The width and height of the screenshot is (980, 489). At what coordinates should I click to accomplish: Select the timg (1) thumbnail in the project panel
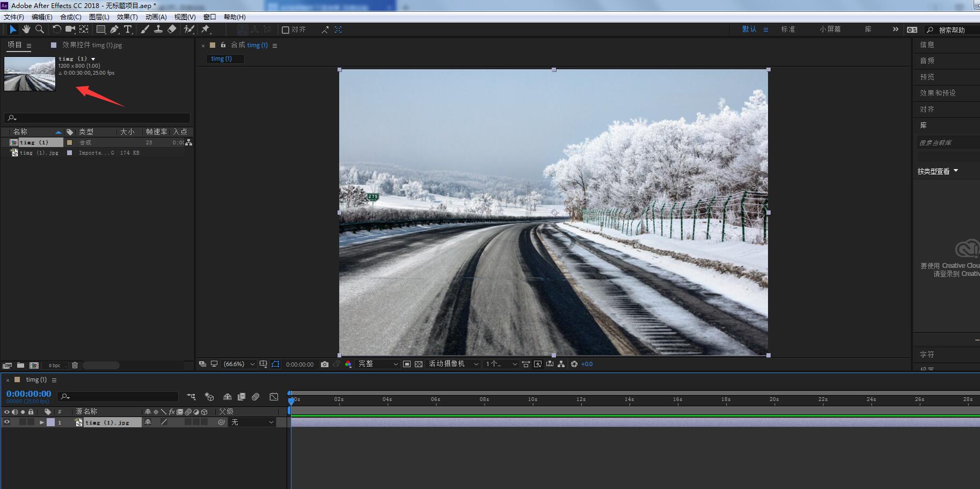click(30, 74)
